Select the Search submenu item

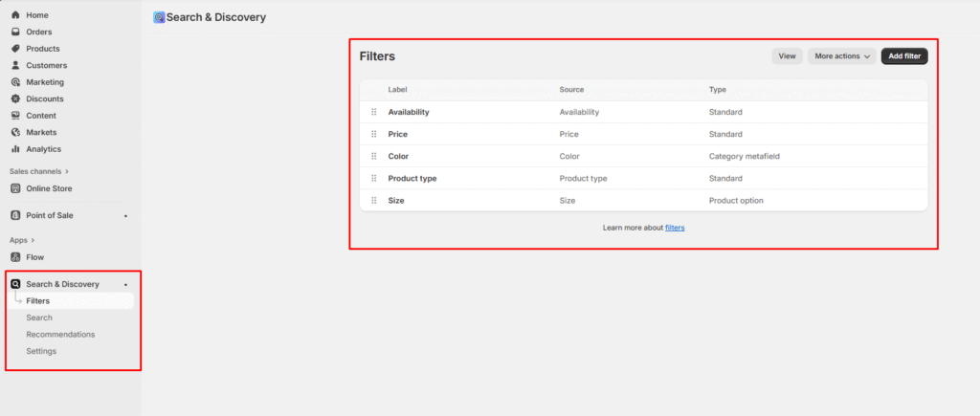[39, 317]
